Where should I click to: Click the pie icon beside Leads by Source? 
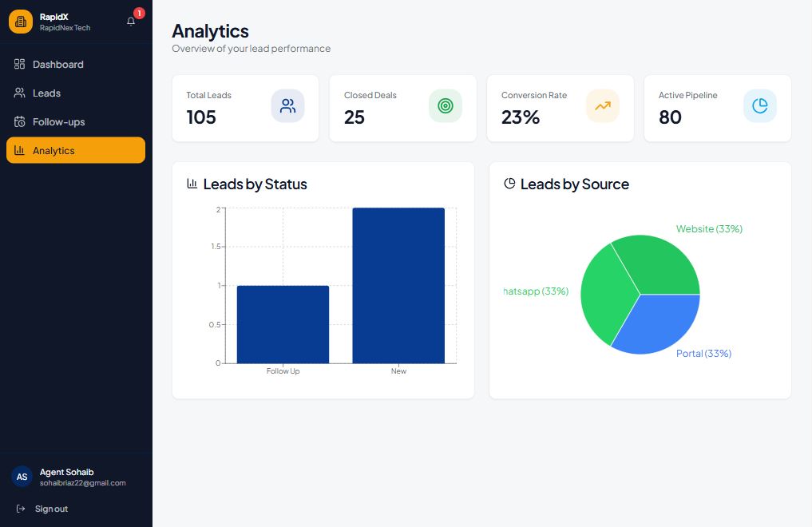(x=509, y=182)
